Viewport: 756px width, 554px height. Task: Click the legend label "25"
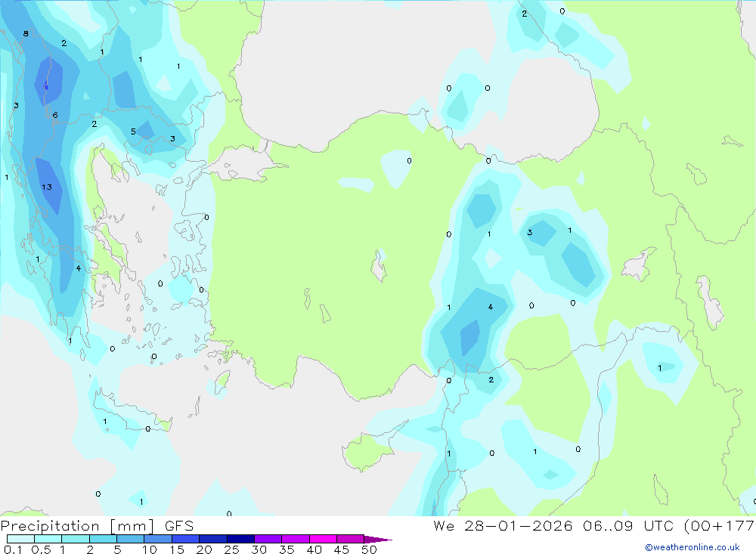pos(232,549)
